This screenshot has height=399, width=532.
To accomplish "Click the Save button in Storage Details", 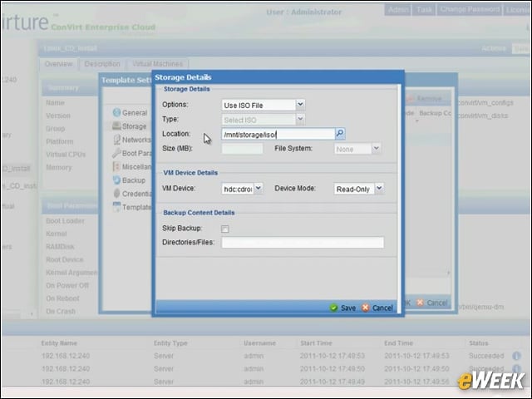I will pyautogui.click(x=342, y=308).
